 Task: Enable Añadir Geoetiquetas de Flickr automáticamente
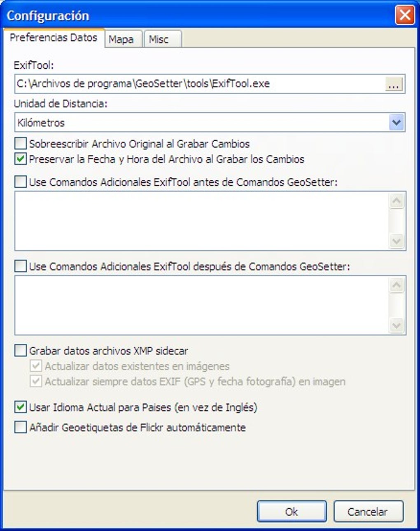click(20, 427)
